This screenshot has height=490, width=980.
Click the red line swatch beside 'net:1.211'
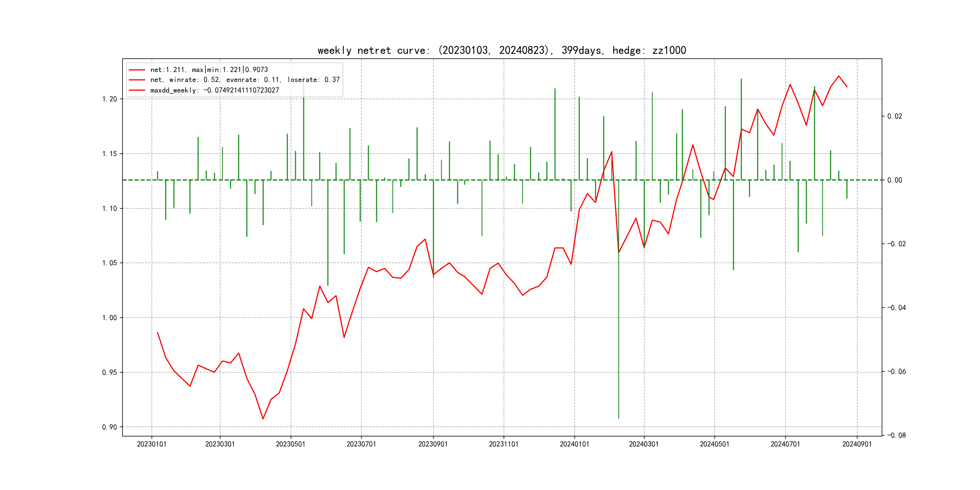click(137, 70)
